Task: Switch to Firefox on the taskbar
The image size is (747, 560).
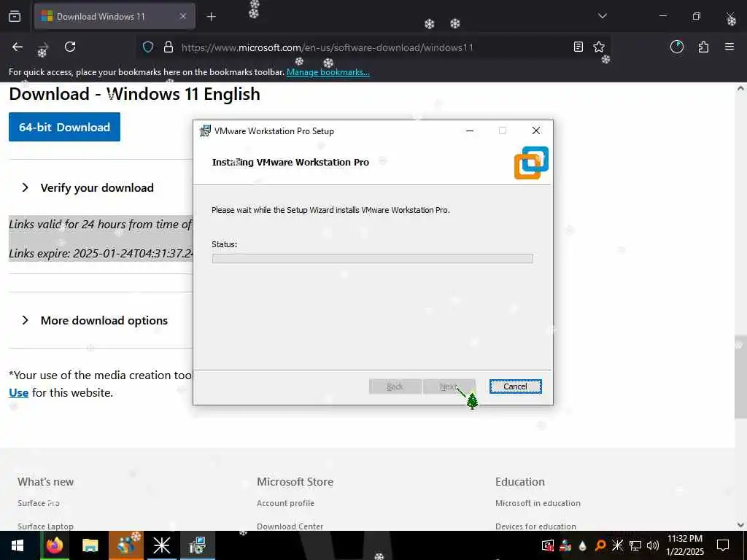Action: click(54, 545)
